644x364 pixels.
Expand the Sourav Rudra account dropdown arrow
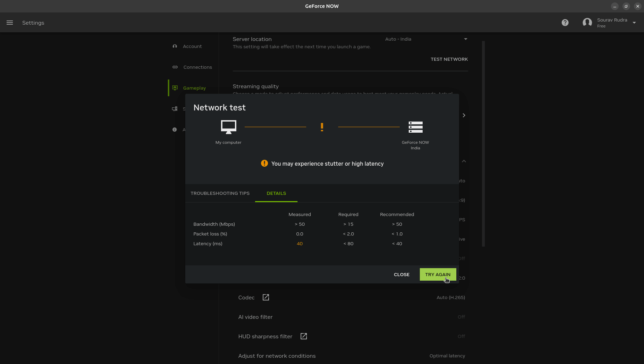(x=634, y=23)
